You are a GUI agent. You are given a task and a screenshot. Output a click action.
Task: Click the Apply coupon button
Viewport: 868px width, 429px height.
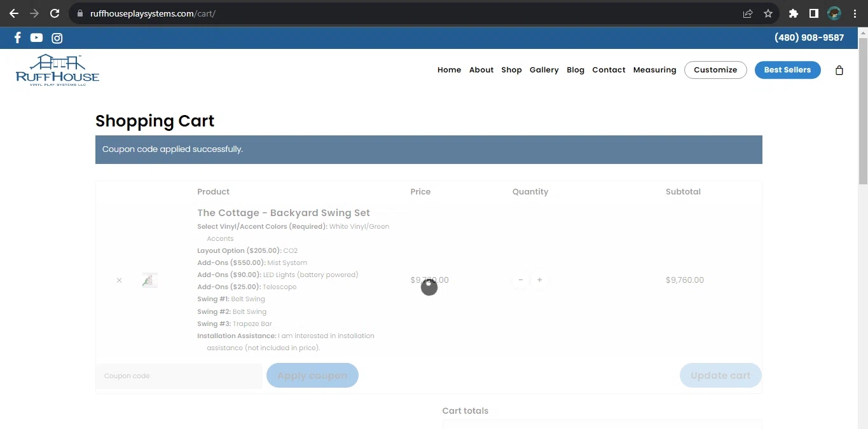point(312,376)
